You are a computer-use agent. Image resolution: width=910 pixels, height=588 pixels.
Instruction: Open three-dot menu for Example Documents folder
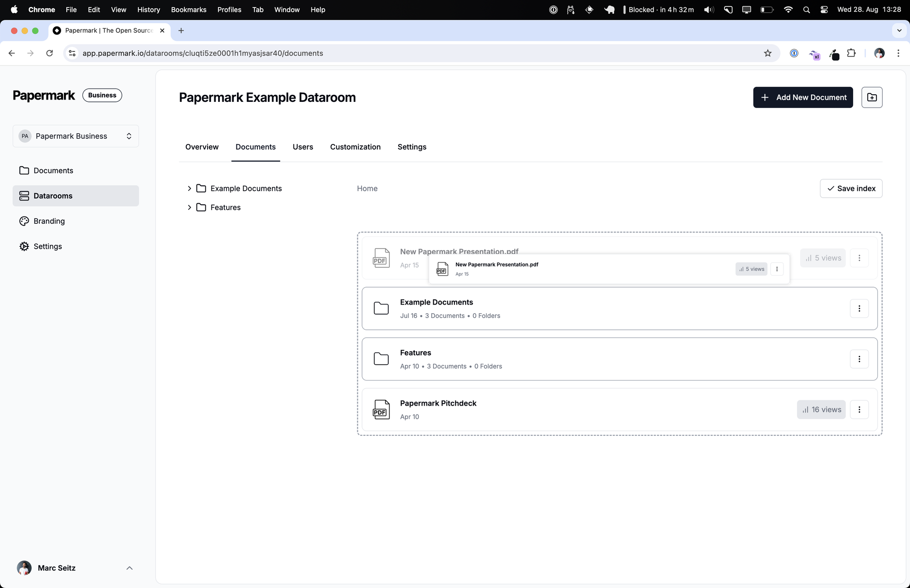pos(859,308)
